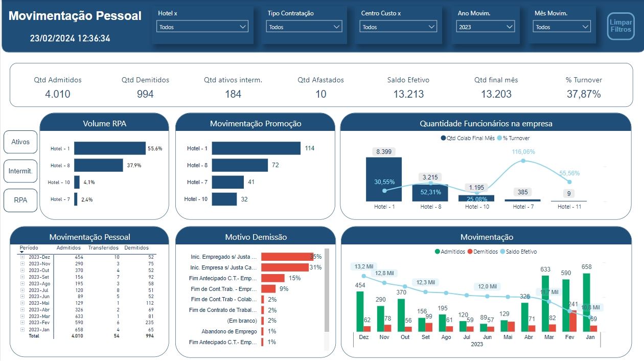Click the Demitidos column header in table
The height and width of the screenshot is (361, 644).
[x=136, y=247]
